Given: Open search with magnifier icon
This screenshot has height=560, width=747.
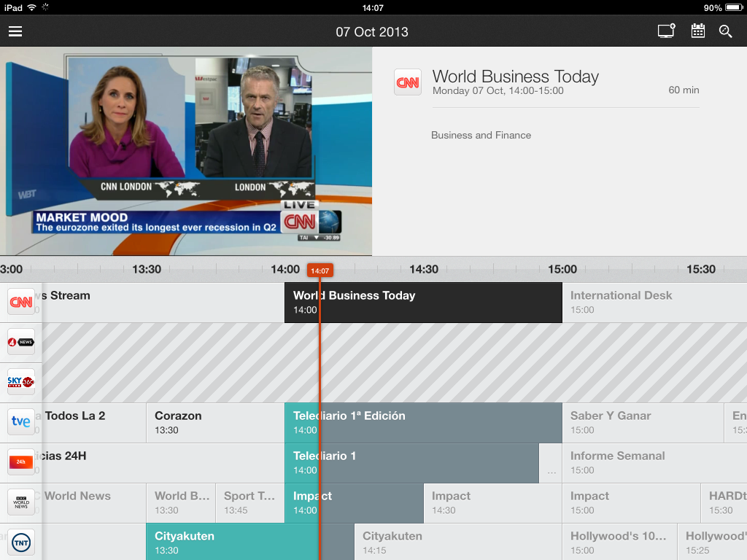Looking at the screenshot, I should pos(726,31).
